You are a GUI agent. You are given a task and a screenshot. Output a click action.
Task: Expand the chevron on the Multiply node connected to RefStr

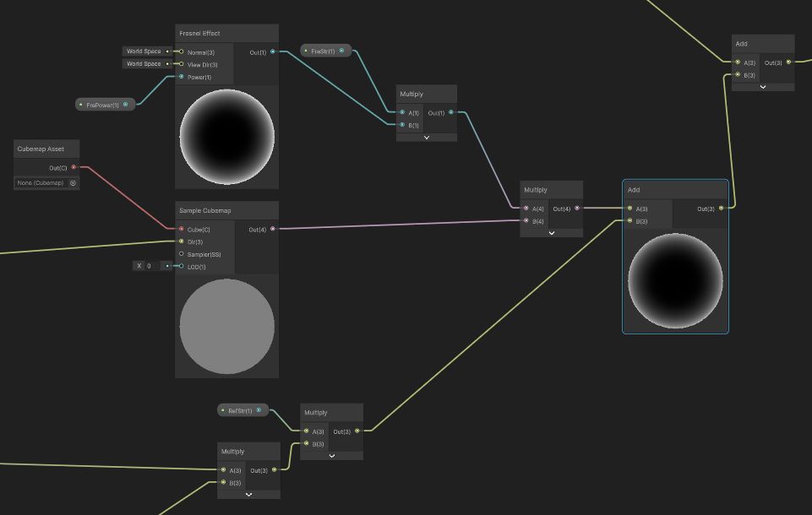(x=331, y=455)
